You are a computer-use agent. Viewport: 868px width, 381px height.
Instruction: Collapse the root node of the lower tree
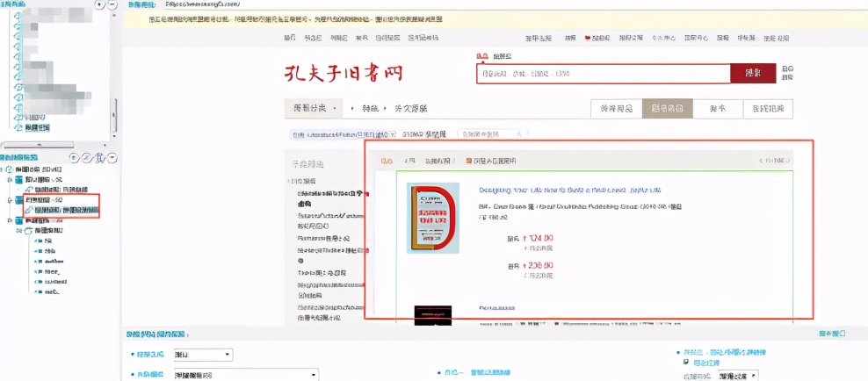point(3,169)
